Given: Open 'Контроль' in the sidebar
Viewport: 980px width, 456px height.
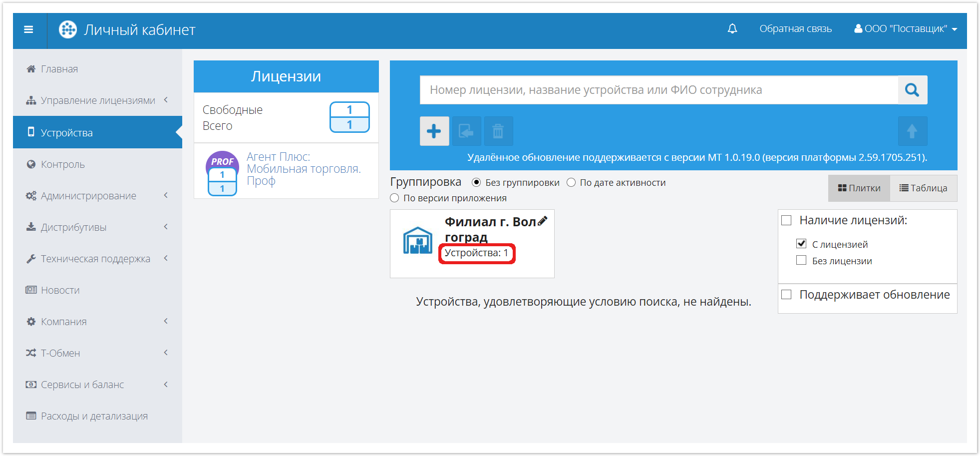Looking at the screenshot, I should [63, 164].
